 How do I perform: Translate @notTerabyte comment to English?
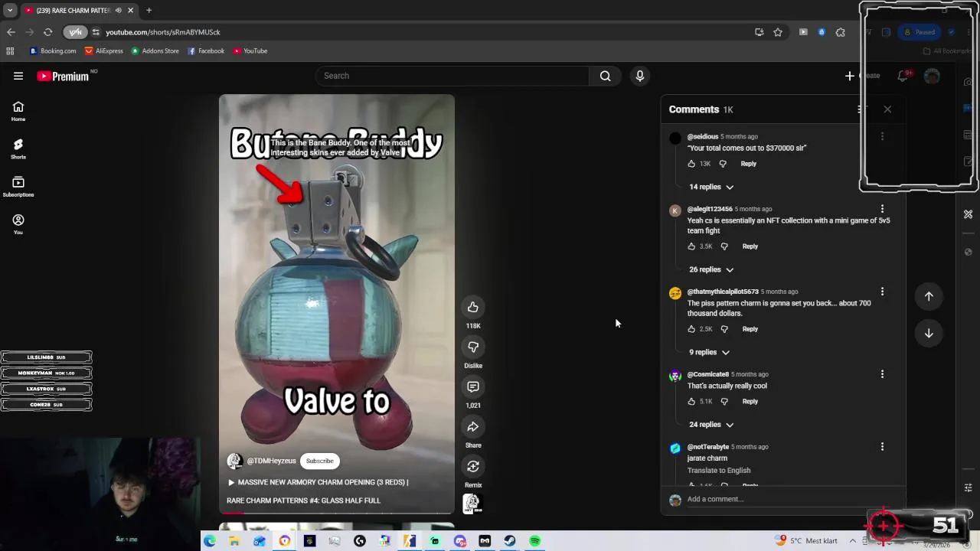pos(719,471)
